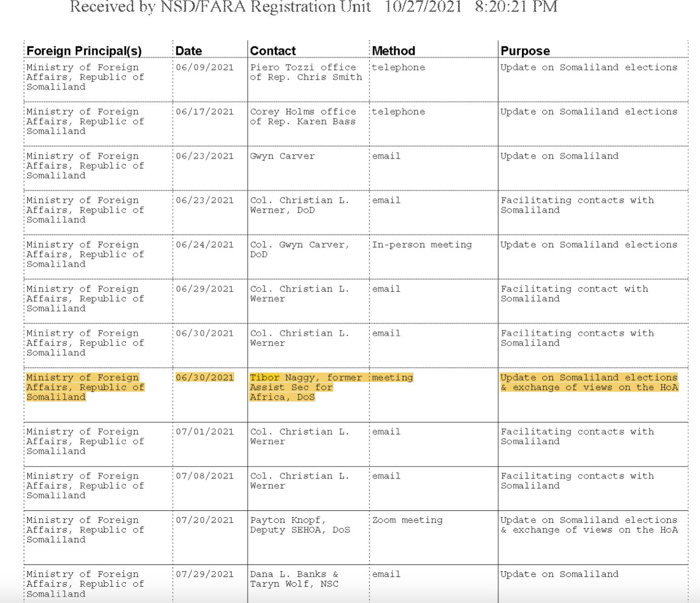The height and width of the screenshot is (603, 700).
Task: Click 'Update on Somaliland' in the 06/23/2021 row
Action: pyautogui.click(x=560, y=156)
